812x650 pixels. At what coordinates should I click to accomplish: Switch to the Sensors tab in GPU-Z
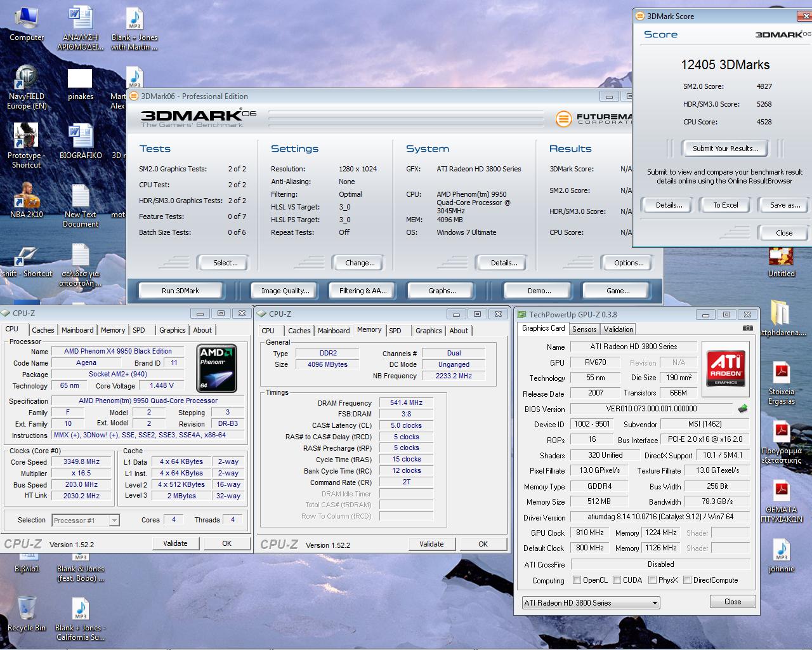coord(584,329)
